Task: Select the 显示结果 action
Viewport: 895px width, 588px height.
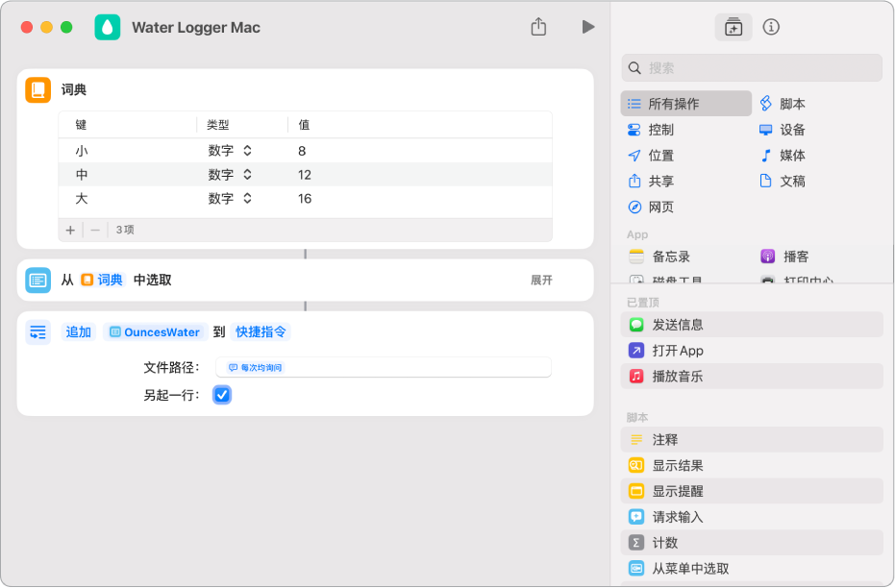Action: pyautogui.click(x=752, y=465)
